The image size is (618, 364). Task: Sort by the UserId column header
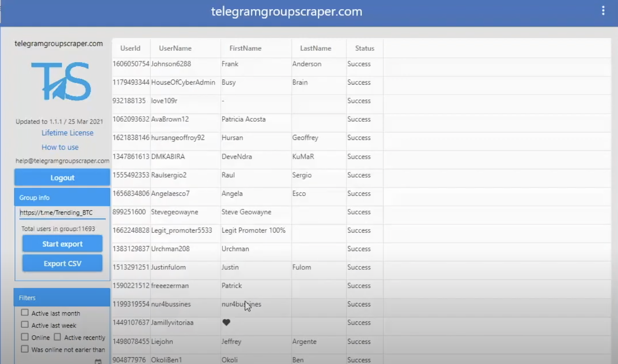tap(130, 48)
